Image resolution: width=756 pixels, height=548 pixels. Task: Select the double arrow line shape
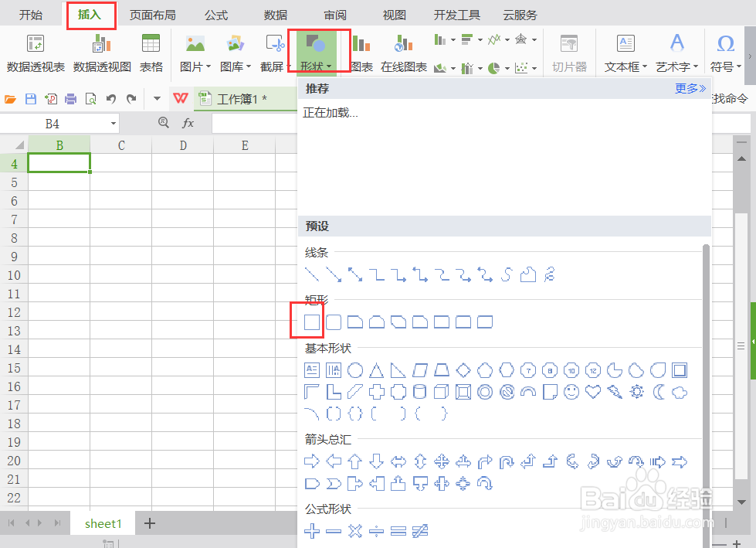[355, 274]
